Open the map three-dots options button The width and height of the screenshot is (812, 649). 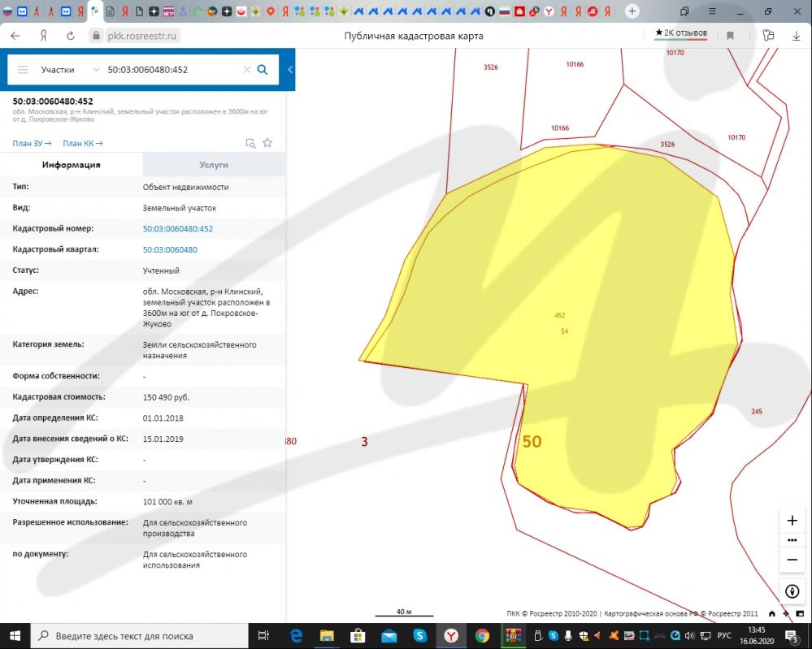pos(792,540)
